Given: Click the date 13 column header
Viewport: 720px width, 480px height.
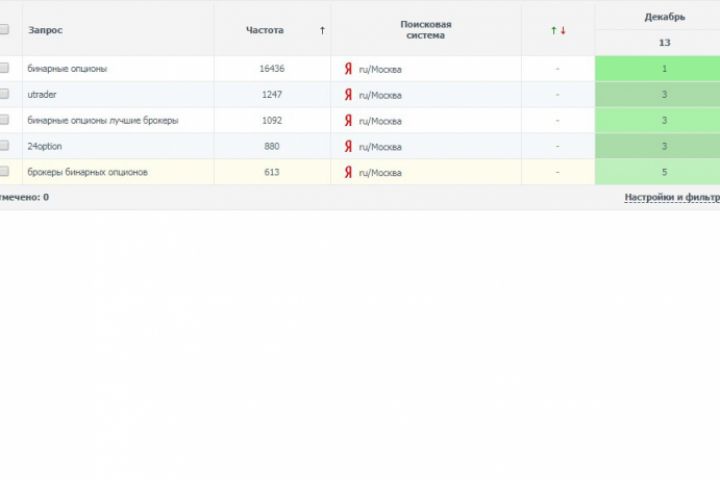Looking at the screenshot, I should pos(664,43).
